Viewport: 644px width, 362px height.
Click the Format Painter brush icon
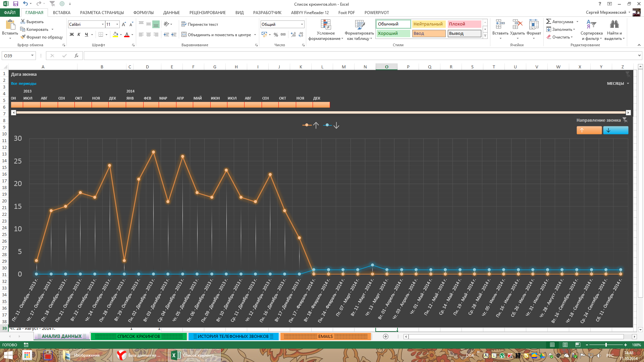pyautogui.click(x=23, y=37)
